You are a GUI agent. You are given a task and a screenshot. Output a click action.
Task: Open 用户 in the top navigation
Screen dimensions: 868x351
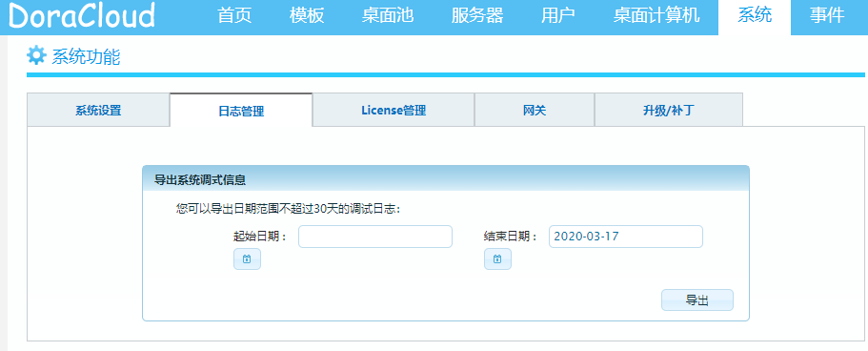(x=558, y=15)
